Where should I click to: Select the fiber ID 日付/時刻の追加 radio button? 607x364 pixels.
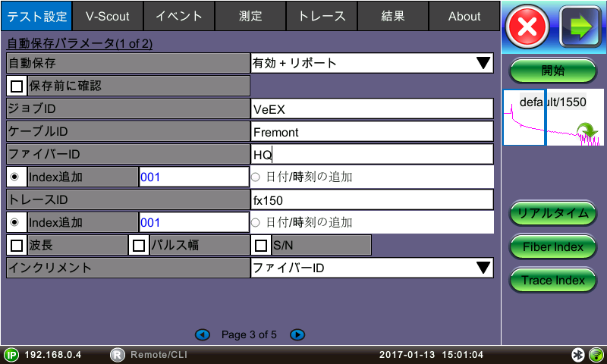[256, 177]
